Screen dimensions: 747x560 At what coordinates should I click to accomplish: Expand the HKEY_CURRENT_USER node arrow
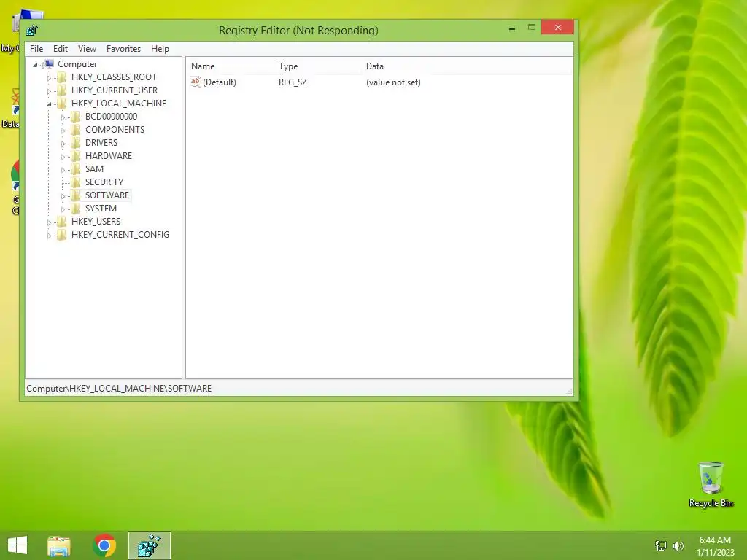(x=49, y=90)
